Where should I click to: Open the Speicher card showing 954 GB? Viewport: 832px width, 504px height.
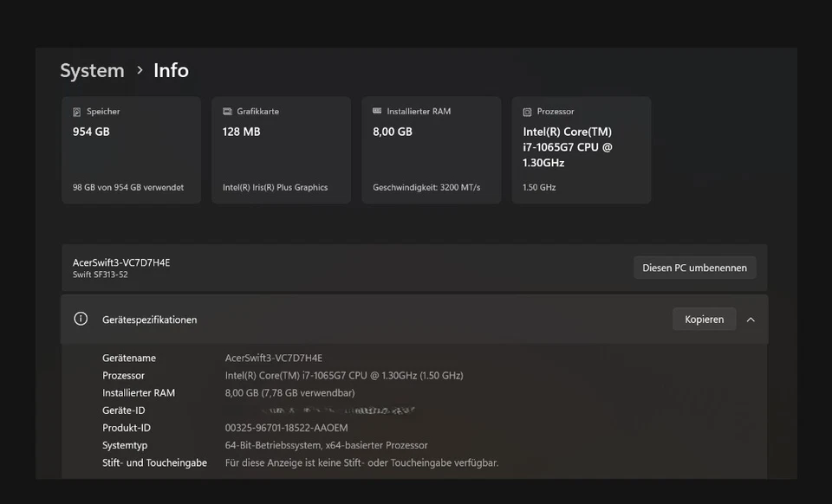point(131,149)
